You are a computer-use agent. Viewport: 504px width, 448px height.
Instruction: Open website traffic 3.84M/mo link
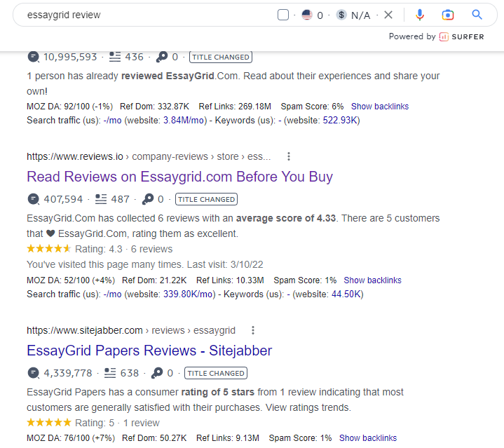point(184,120)
